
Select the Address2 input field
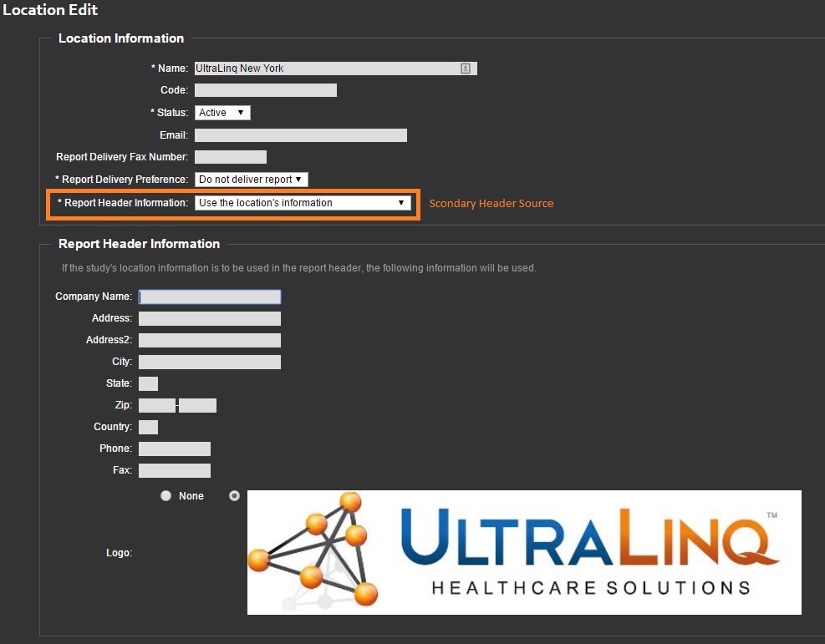[x=210, y=340]
